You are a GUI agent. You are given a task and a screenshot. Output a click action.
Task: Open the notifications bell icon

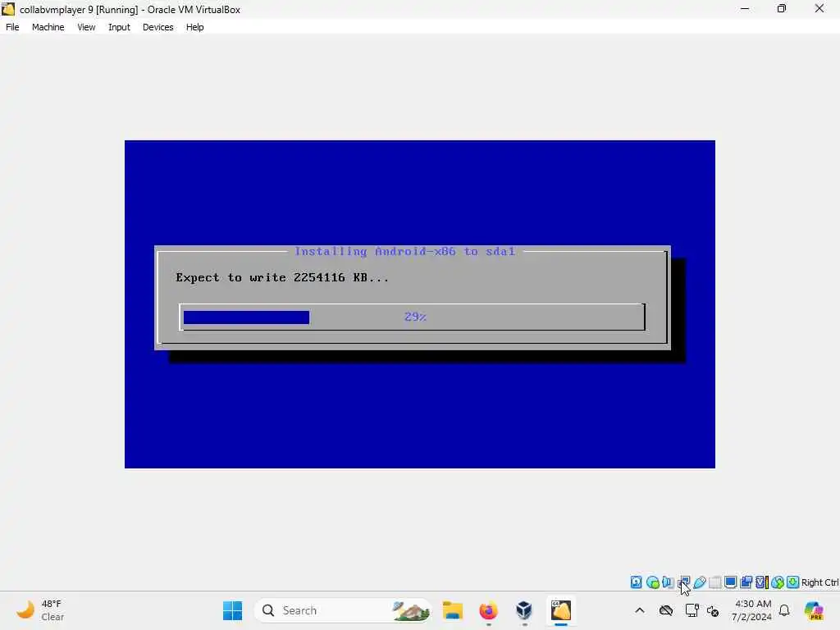pos(784,610)
